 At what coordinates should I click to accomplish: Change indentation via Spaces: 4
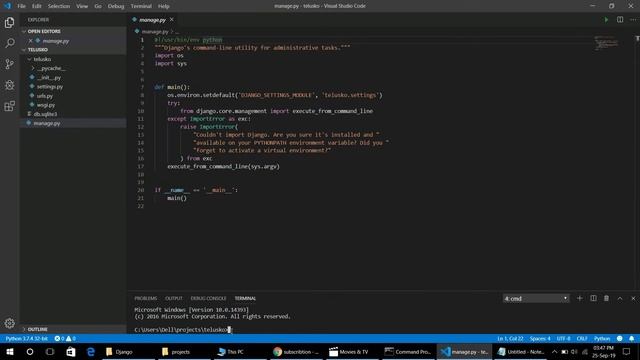540,338
